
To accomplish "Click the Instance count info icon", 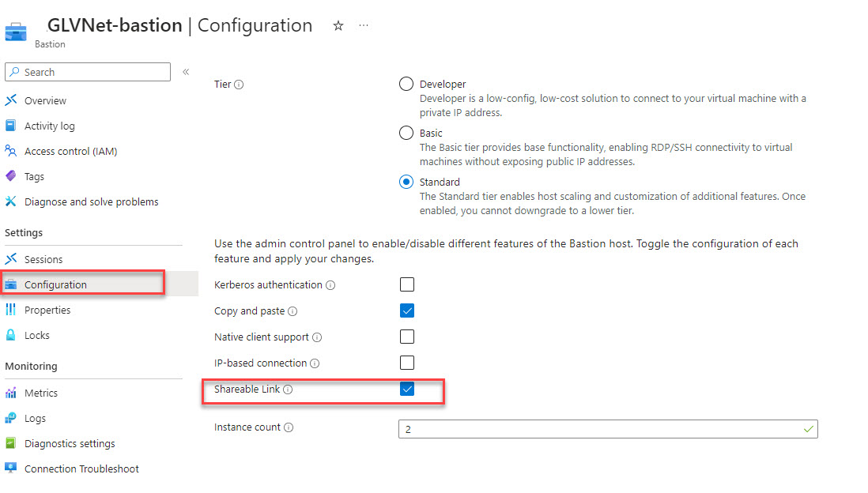I will (x=289, y=427).
